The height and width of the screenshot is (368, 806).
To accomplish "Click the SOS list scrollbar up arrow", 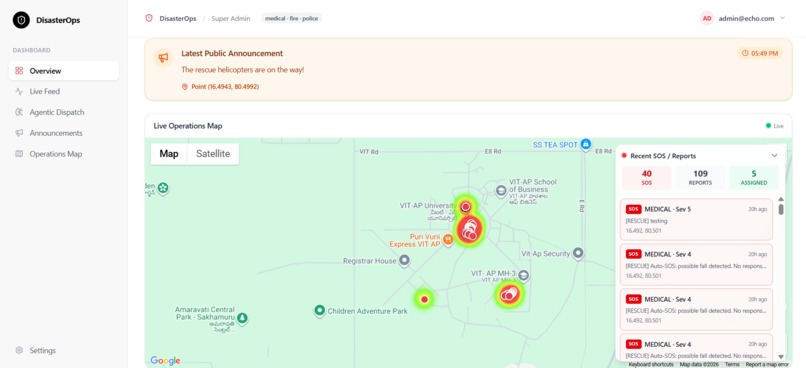I will pos(781,199).
